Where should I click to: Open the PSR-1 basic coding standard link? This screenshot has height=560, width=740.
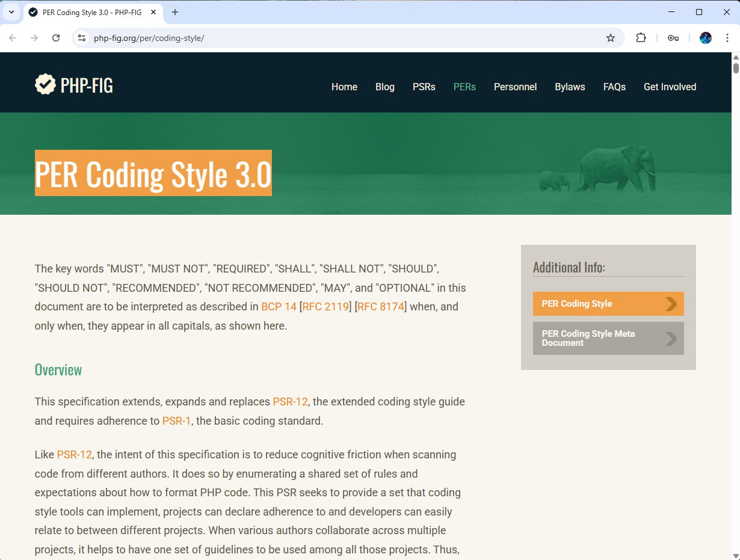point(176,421)
